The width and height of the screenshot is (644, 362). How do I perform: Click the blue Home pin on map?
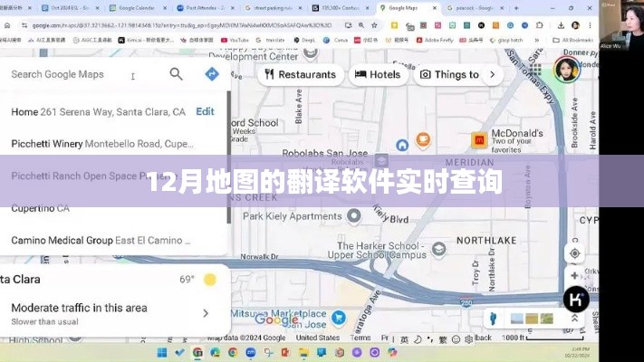pyautogui.click(x=402, y=145)
